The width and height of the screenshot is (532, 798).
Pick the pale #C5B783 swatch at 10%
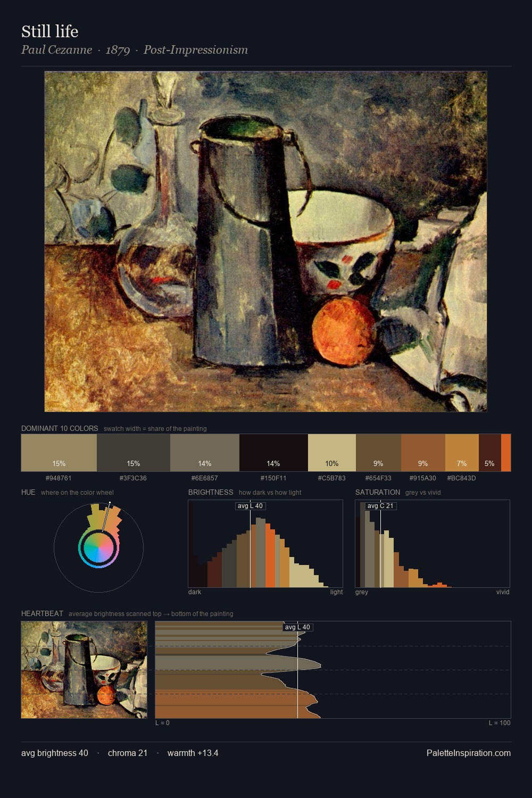click(x=332, y=453)
